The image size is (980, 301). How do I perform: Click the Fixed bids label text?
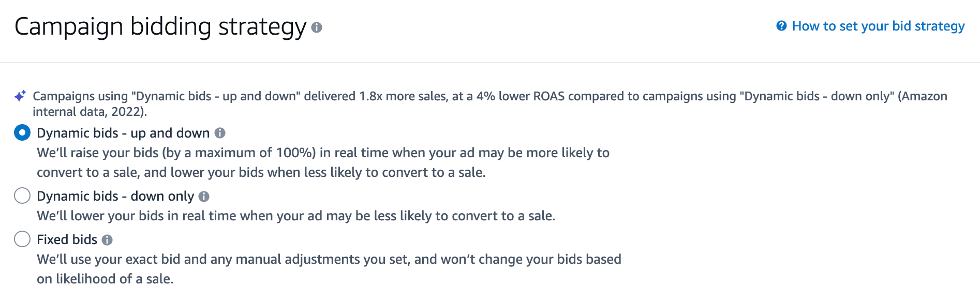tap(67, 239)
